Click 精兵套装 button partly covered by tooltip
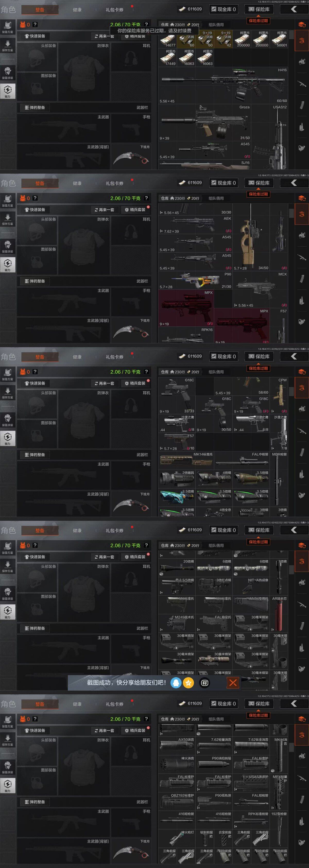The width and height of the screenshot is (309, 868). [x=135, y=36]
